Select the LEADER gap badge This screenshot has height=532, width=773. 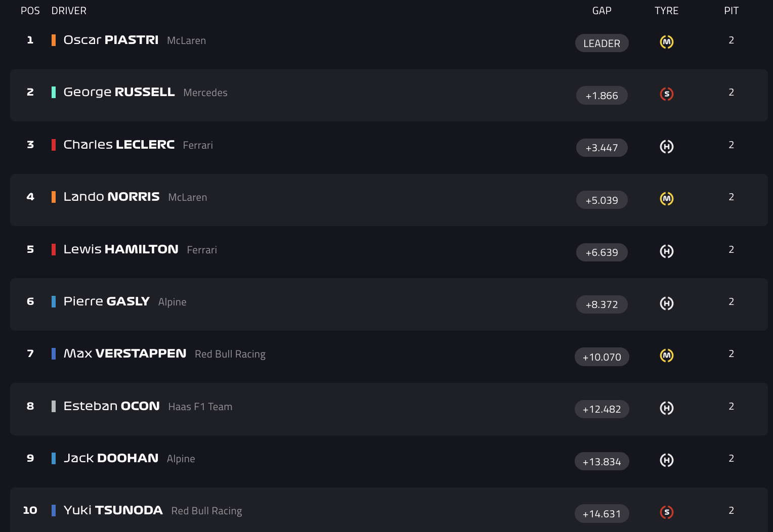pos(602,43)
